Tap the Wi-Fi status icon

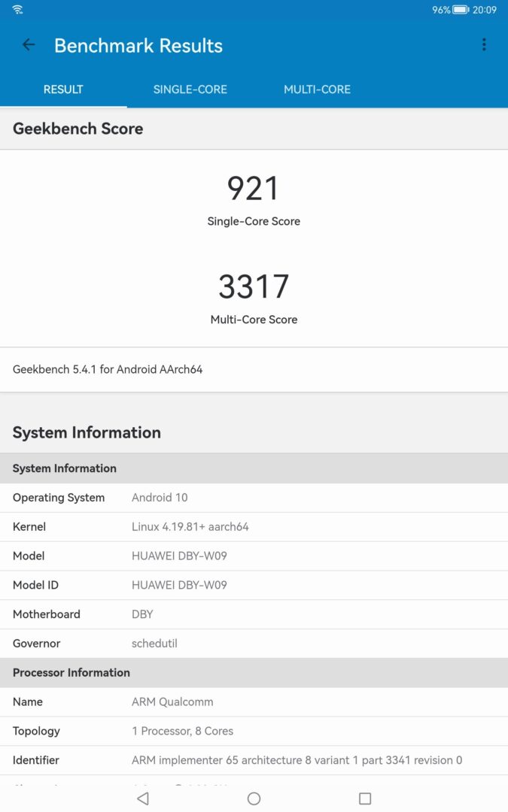[17, 9]
